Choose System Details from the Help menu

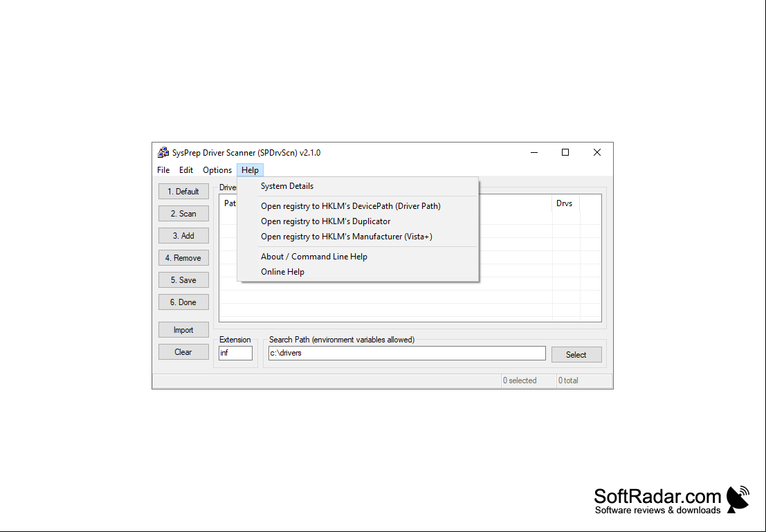358,186
